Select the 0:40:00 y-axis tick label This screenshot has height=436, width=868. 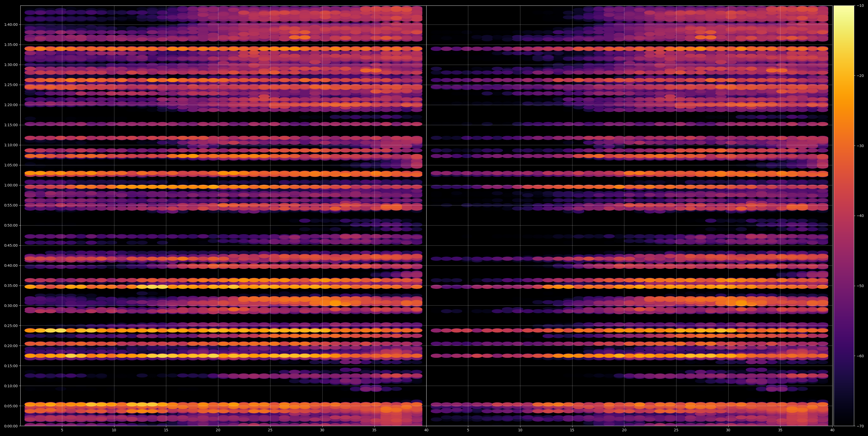point(11,265)
